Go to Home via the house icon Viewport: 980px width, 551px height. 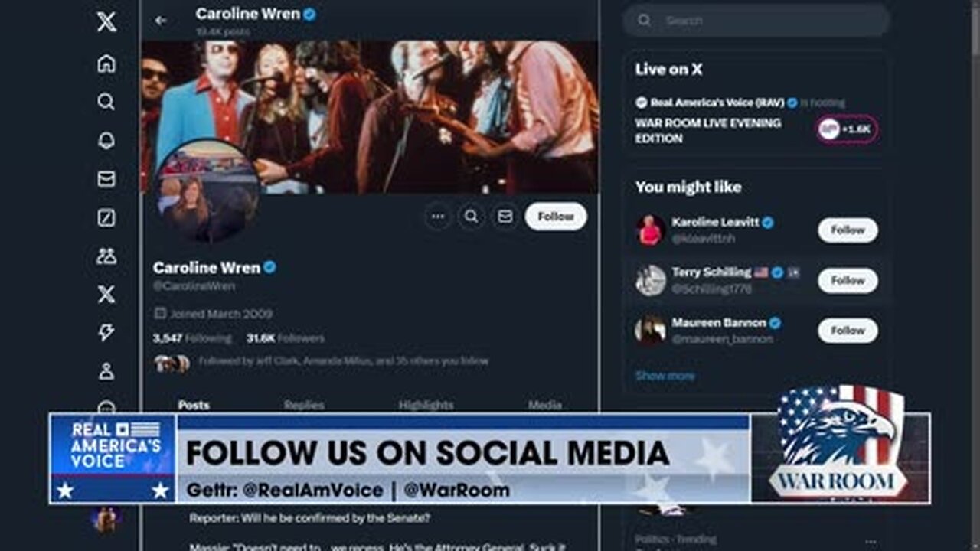[x=106, y=64]
